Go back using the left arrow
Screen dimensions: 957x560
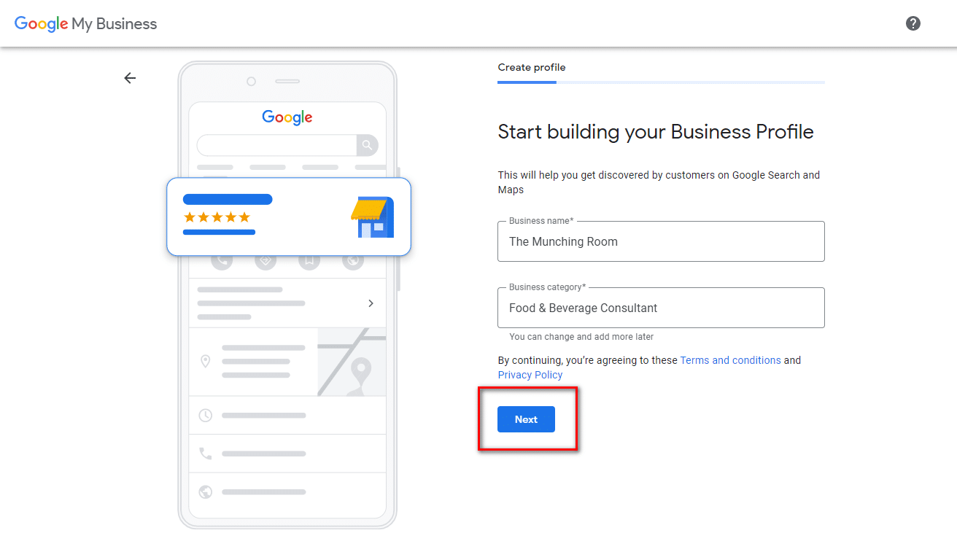(130, 78)
